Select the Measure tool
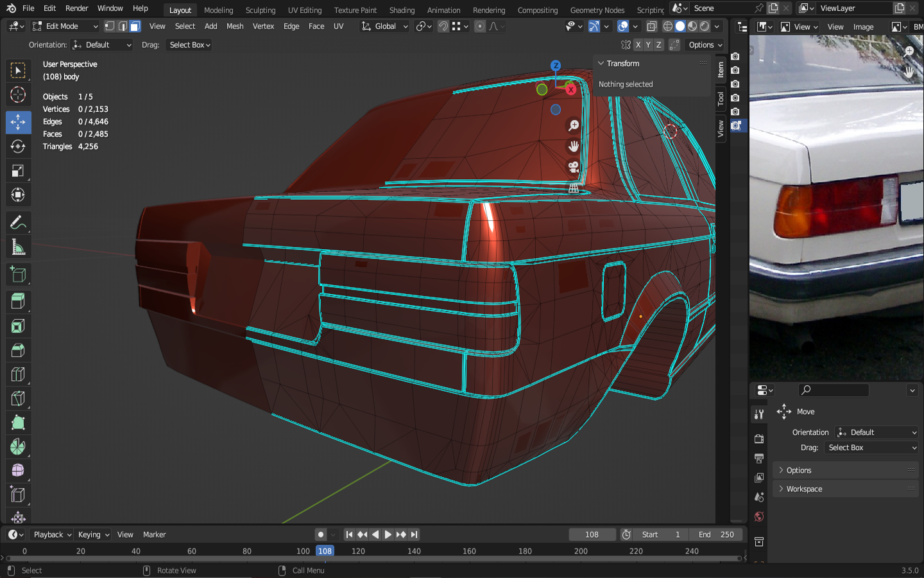Viewport: 924px width, 578px height. [18, 247]
